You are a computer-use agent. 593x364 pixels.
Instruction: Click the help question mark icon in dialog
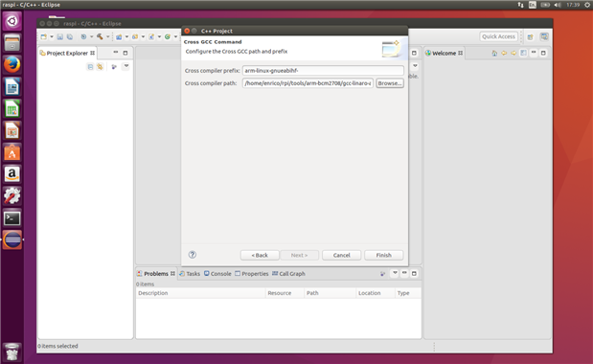(x=193, y=255)
